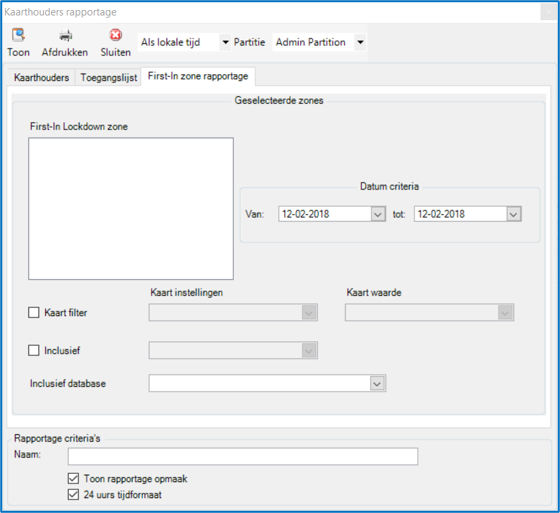Click into the Naam text field
Image resolution: width=560 pixels, height=513 pixels.
tap(243, 457)
